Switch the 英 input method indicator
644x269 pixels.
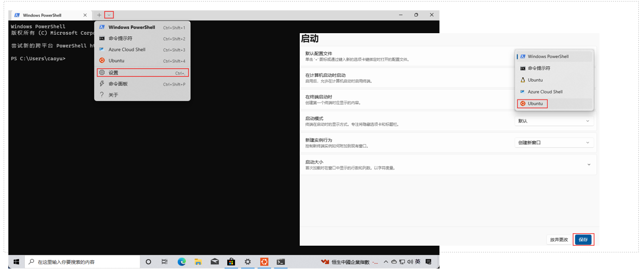click(x=418, y=262)
